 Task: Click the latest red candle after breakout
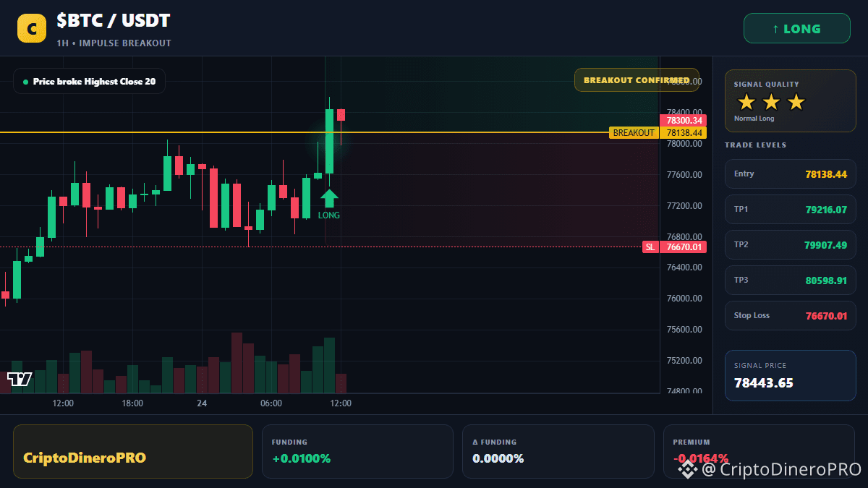click(x=341, y=115)
